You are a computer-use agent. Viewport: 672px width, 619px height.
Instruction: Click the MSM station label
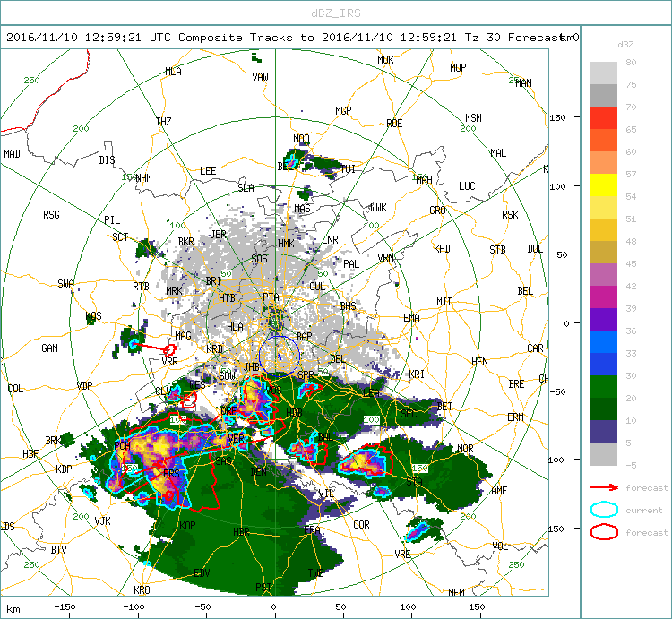[474, 118]
